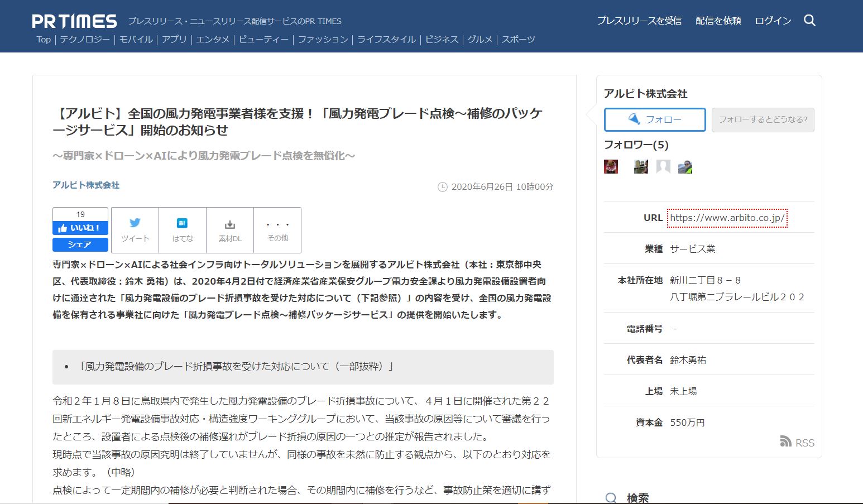
Task: Click header tagline プレスリリース・ニュースリリース配信サービス
Action: [234, 21]
